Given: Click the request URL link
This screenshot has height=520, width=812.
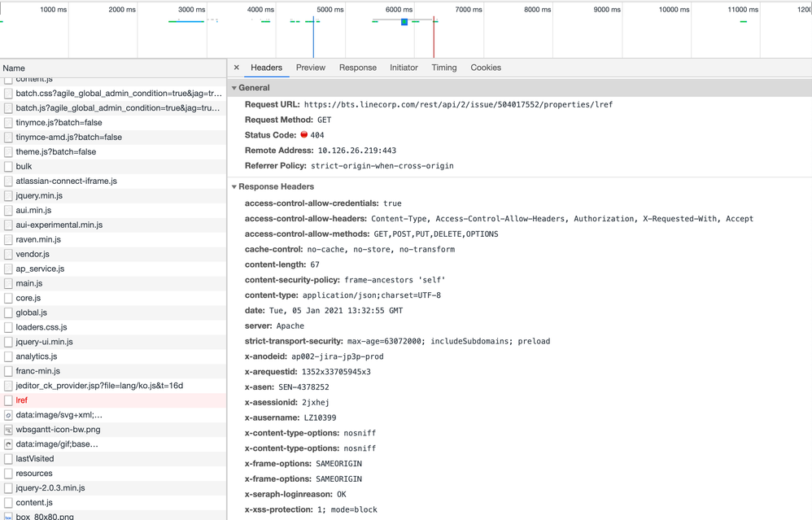Looking at the screenshot, I should tap(458, 105).
